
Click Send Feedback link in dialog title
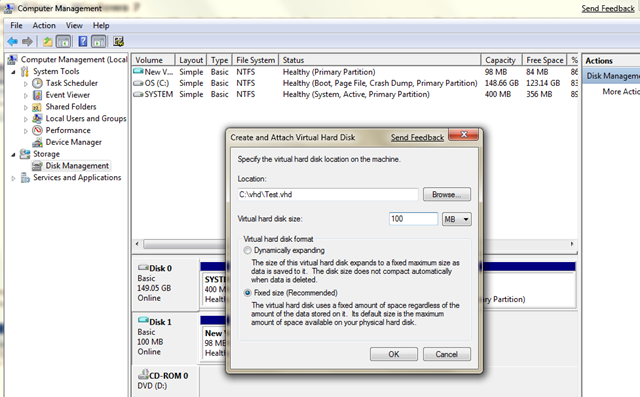(417, 138)
